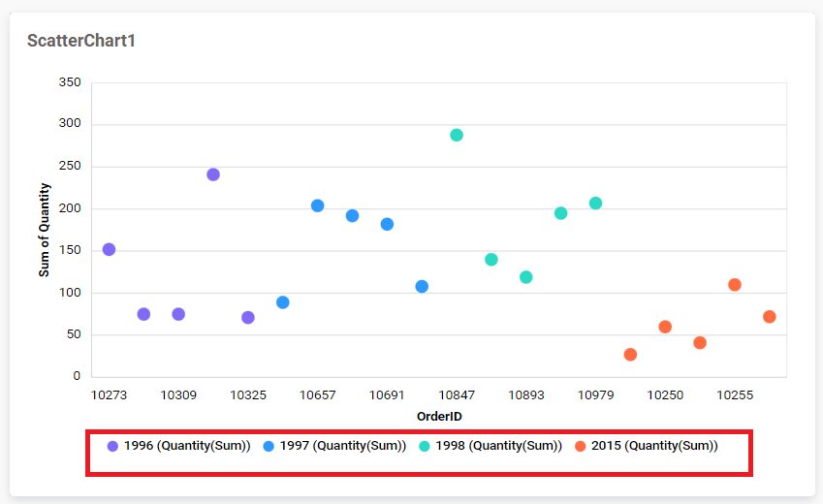Hide the 1997 (Quantity(Sum)) series label

pyautogui.click(x=343, y=446)
